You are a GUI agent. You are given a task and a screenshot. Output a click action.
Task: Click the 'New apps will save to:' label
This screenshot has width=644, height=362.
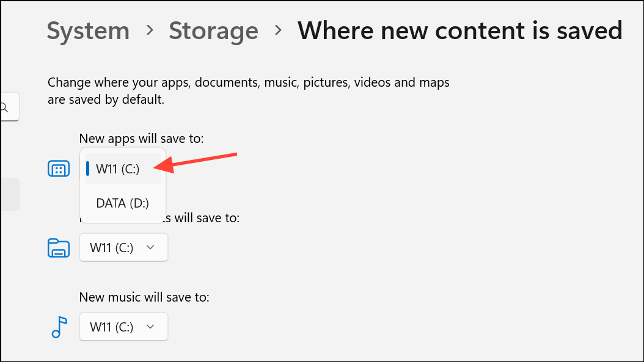click(x=141, y=139)
